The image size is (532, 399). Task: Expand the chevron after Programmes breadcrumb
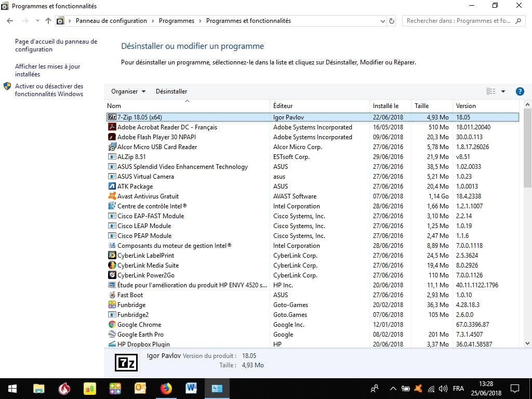200,21
